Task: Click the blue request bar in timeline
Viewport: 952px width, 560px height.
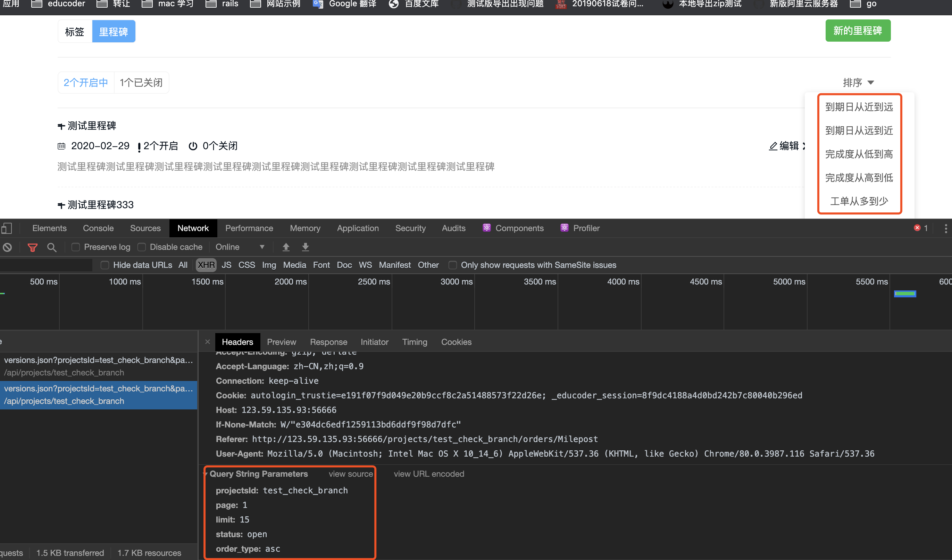Action: tap(905, 294)
